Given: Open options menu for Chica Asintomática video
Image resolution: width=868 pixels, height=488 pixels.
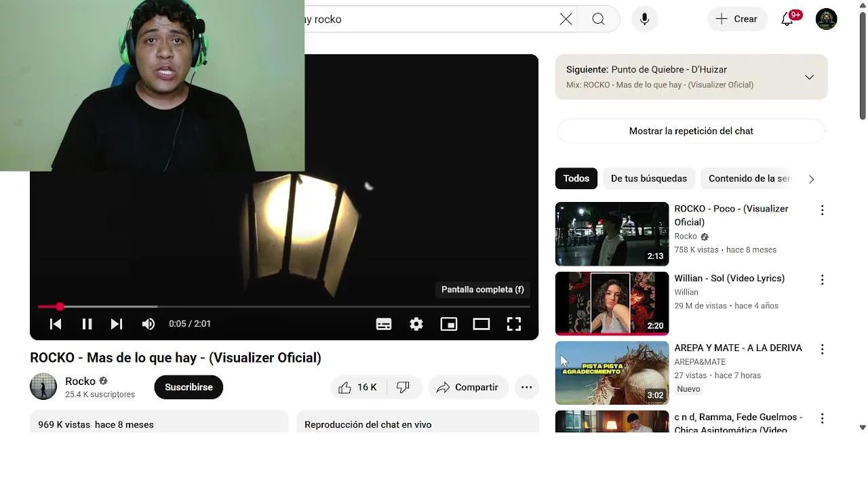Looking at the screenshot, I should click(x=822, y=419).
